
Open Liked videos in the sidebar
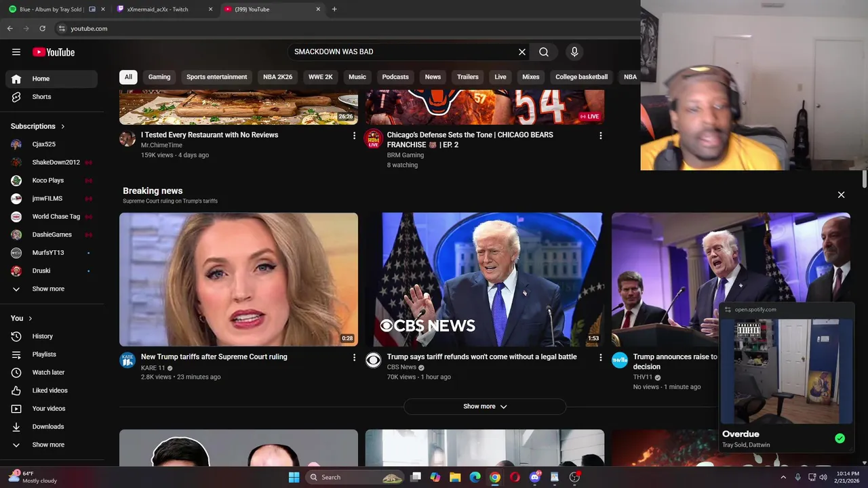(52, 390)
